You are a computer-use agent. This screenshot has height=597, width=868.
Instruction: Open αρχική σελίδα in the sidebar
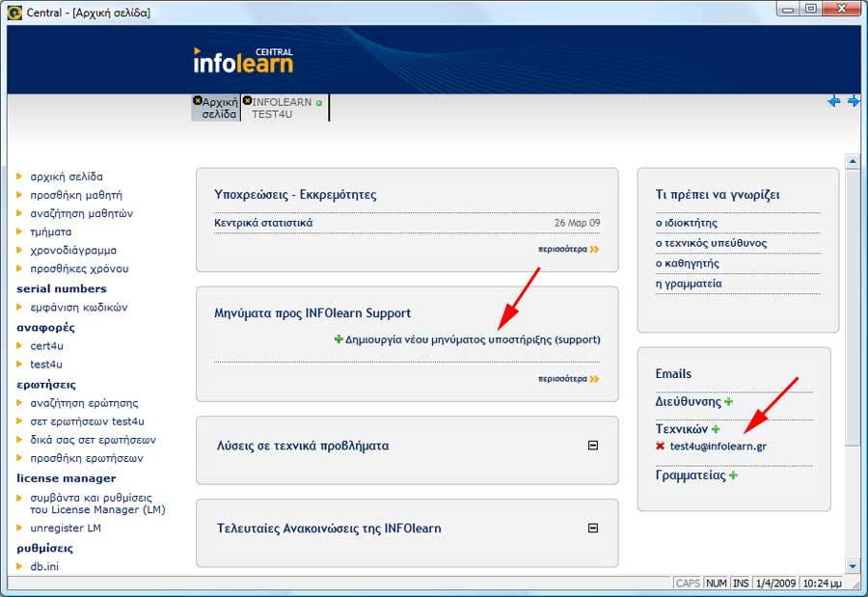[67, 176]
